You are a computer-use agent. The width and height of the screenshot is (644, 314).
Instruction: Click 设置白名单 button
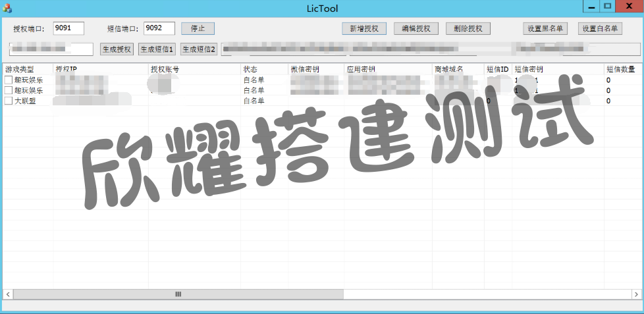(x=600, y=29)
